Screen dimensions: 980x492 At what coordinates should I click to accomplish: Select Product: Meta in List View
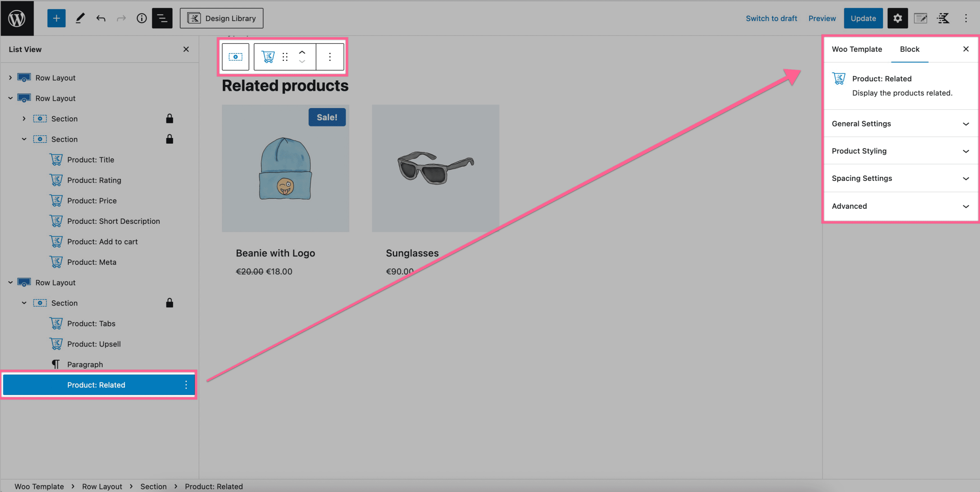tap(92, 262)
